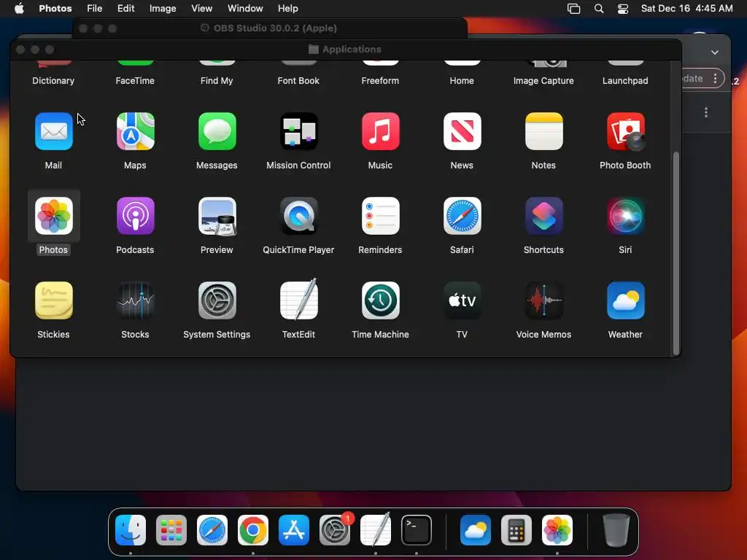Select the Notes app icon

coord(543,131)
